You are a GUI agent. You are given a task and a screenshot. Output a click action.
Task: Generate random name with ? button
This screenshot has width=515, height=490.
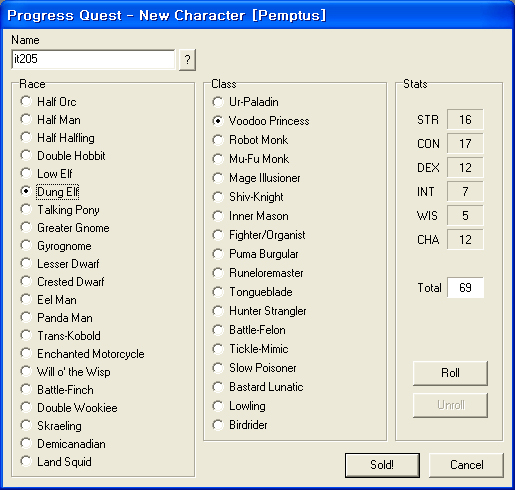click(x=187, y=60)
